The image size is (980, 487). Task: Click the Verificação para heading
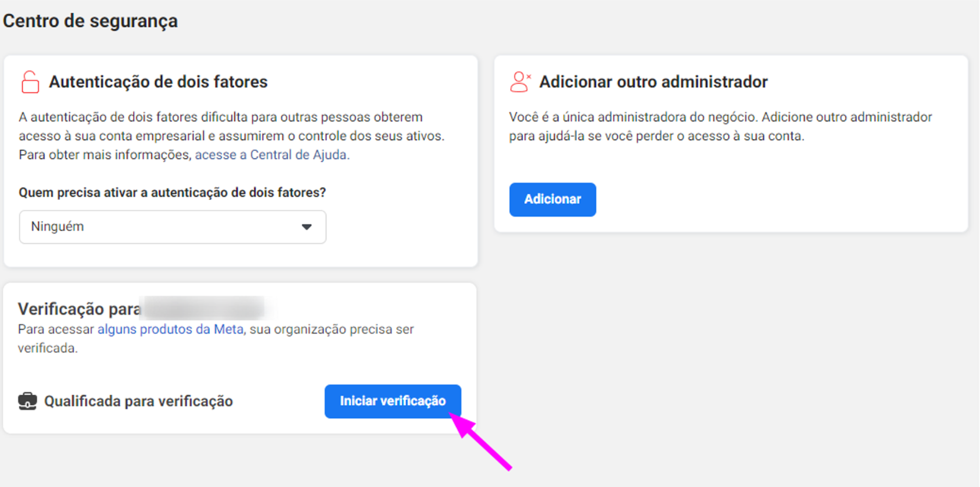[x=79, y=309]
